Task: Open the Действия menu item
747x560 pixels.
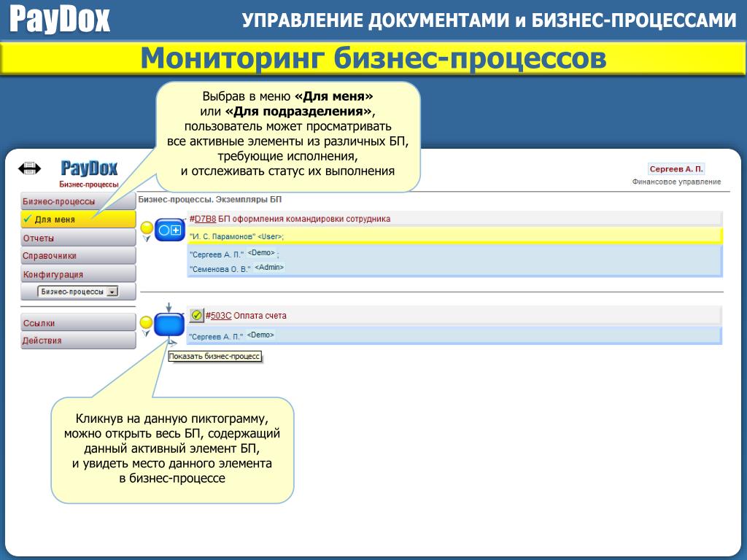Action: (x=78, y=340)
